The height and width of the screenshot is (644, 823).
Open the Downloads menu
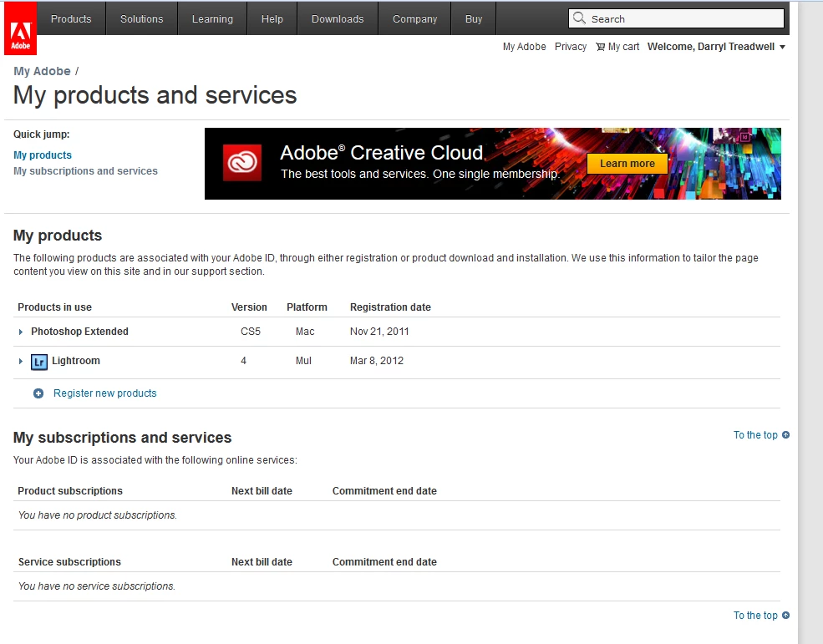tap(338, 19)
